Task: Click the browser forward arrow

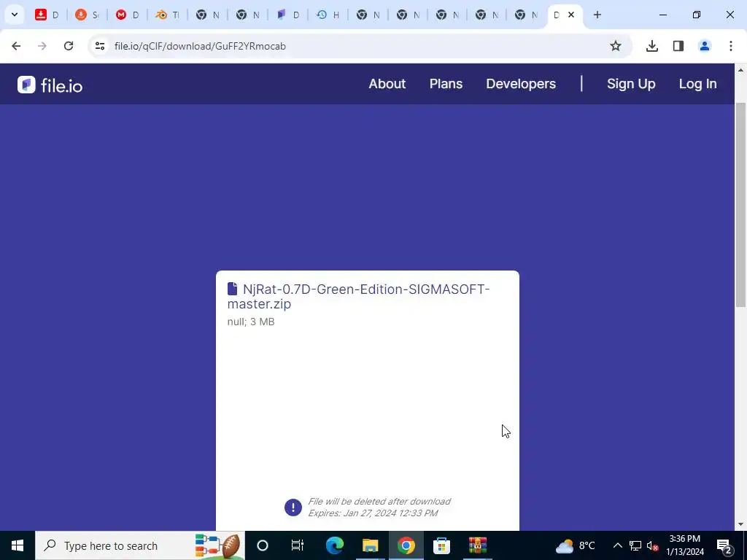Action: [x=42, y=46]
